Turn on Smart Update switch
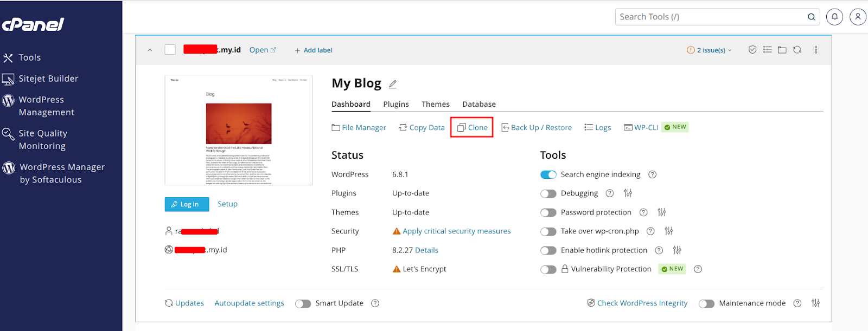This screenshot has height=331, width=868. (x=303, y=303)
